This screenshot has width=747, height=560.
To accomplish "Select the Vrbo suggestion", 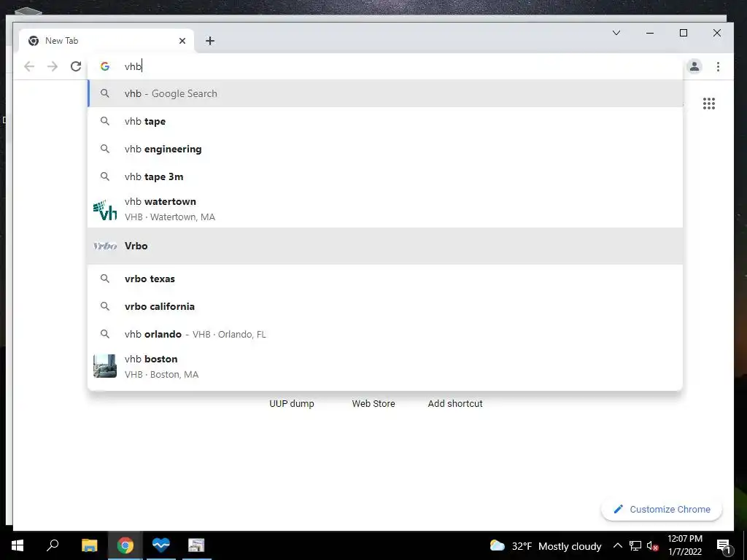I will coord(385,246).
